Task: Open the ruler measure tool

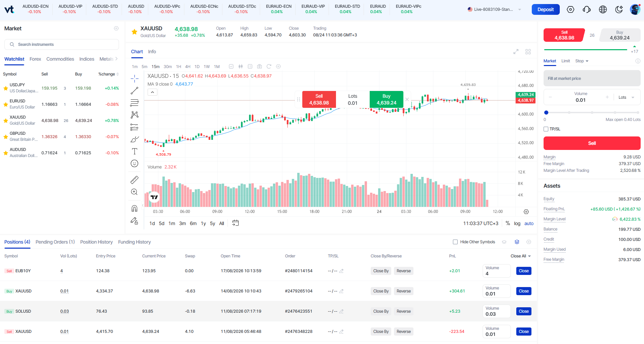Action: tap(134, 180)
